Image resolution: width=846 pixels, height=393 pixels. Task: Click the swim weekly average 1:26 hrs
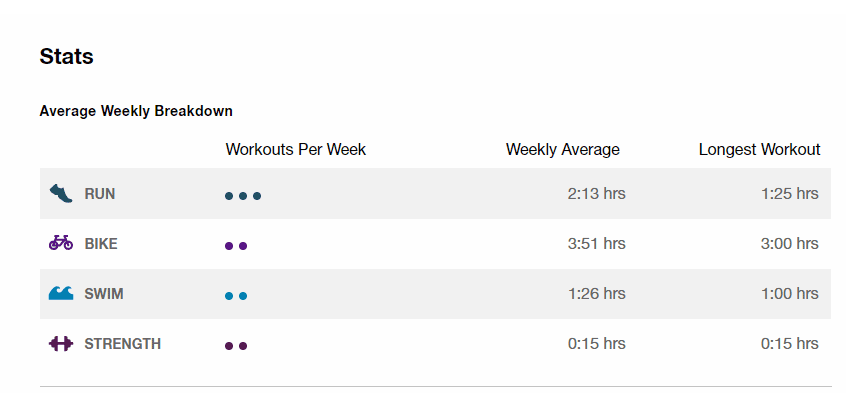597,294
